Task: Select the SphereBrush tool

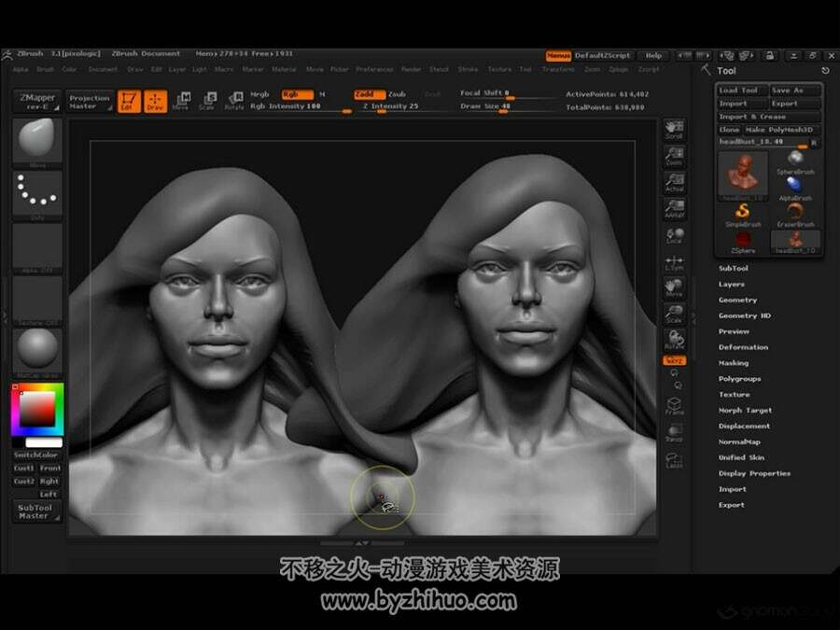Action: (x=795, y=162)
